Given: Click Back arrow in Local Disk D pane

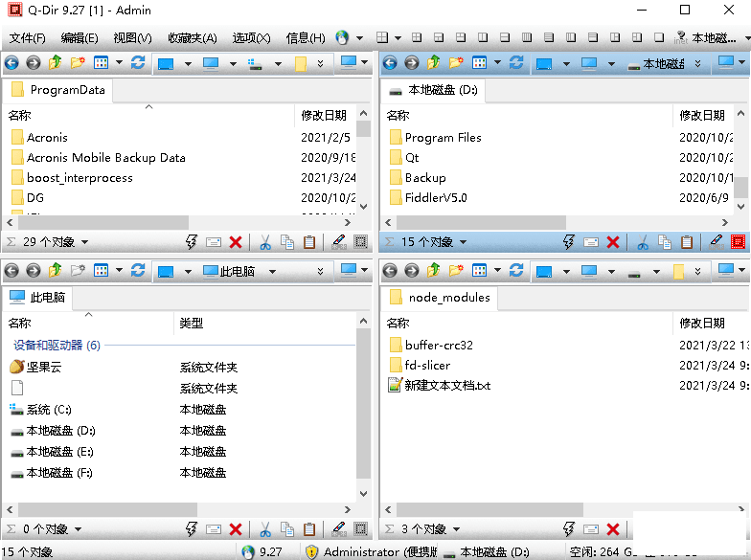Looking at the screenshot, I should coord(390,63).
